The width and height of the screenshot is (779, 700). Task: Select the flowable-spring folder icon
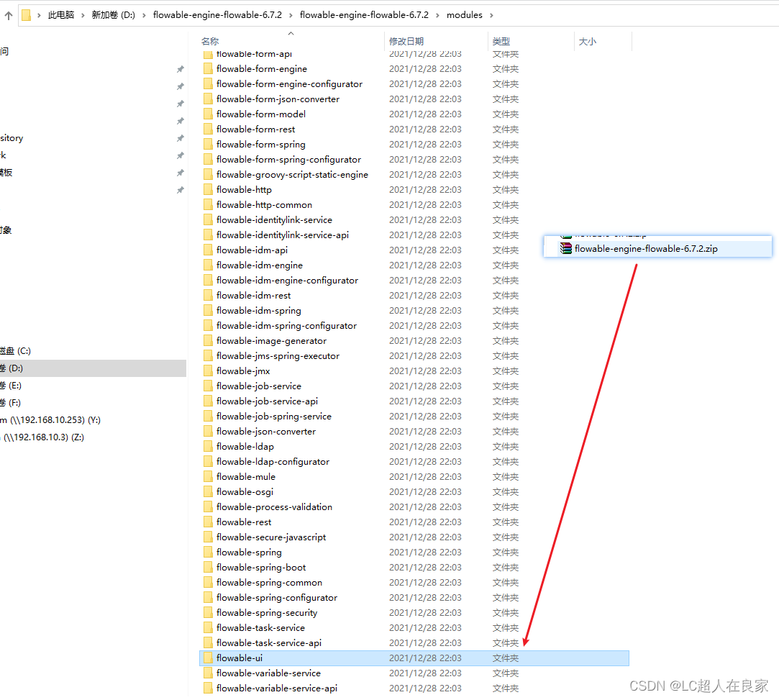click(208, 553)
